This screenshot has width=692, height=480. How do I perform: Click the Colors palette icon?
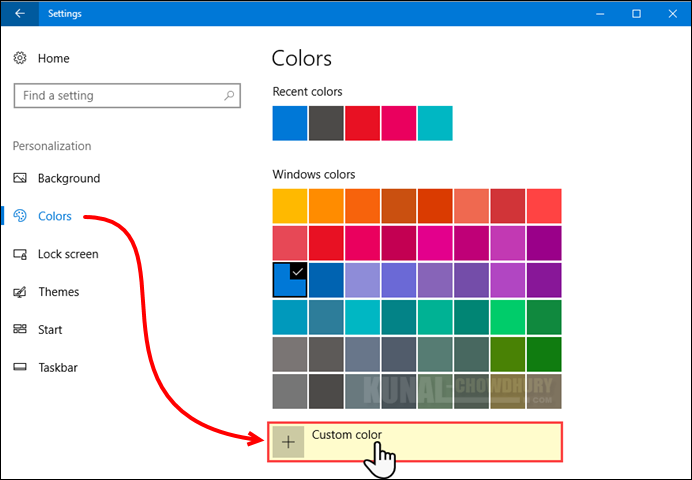(x=20, y=216)
